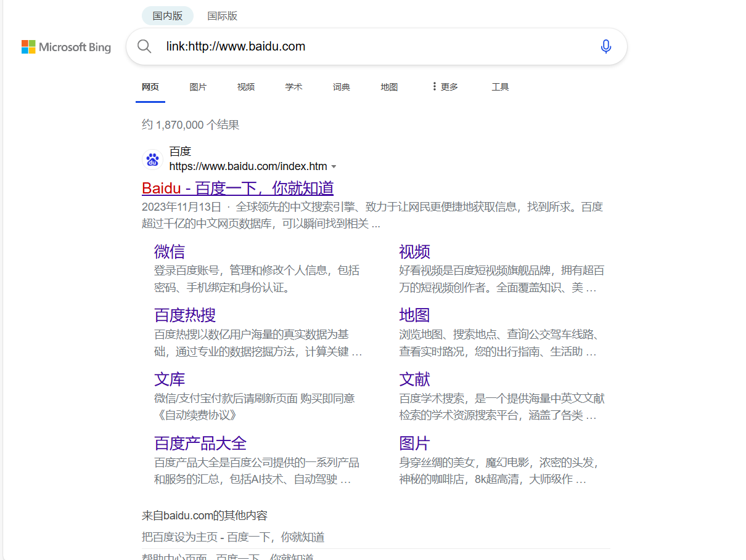Click the 百度 site name label
This screenshot has width=746, height=560.
[181, 151]
